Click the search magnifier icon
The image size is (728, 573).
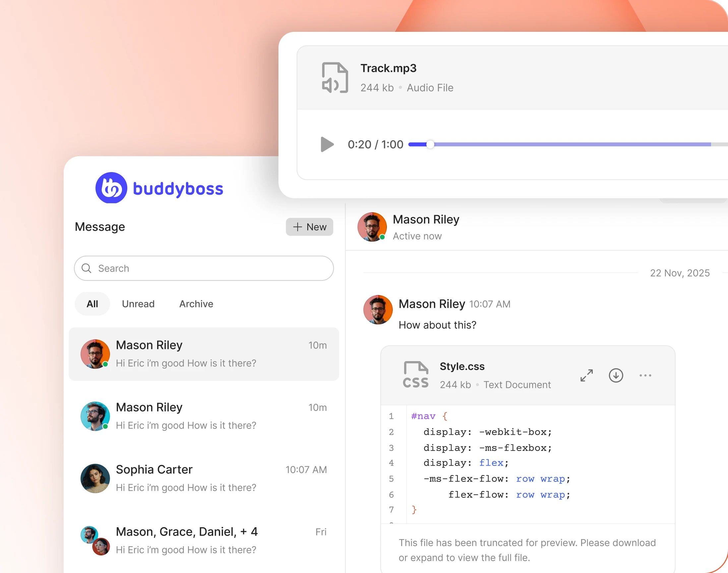(87, 268)
